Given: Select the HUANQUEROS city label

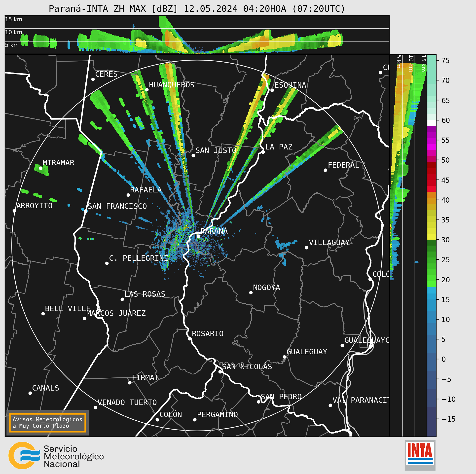Looking at the screenshot, I should pos(172,85).
